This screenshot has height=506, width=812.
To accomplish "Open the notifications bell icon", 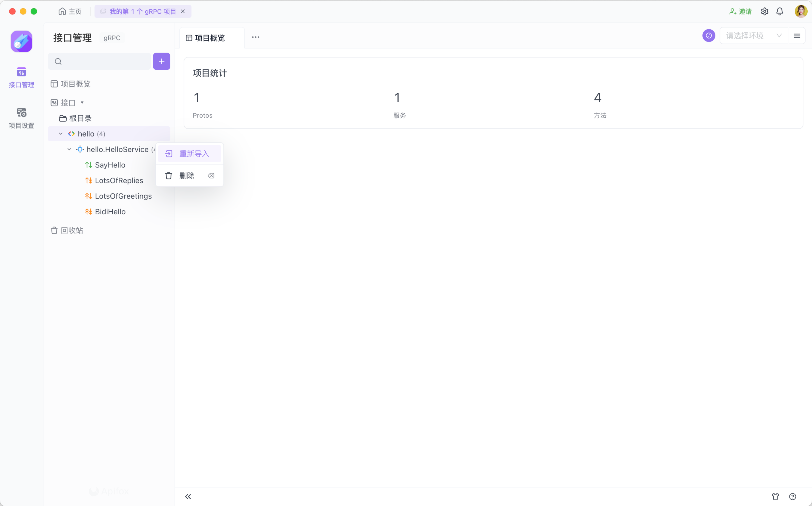I will pos(780,11).
